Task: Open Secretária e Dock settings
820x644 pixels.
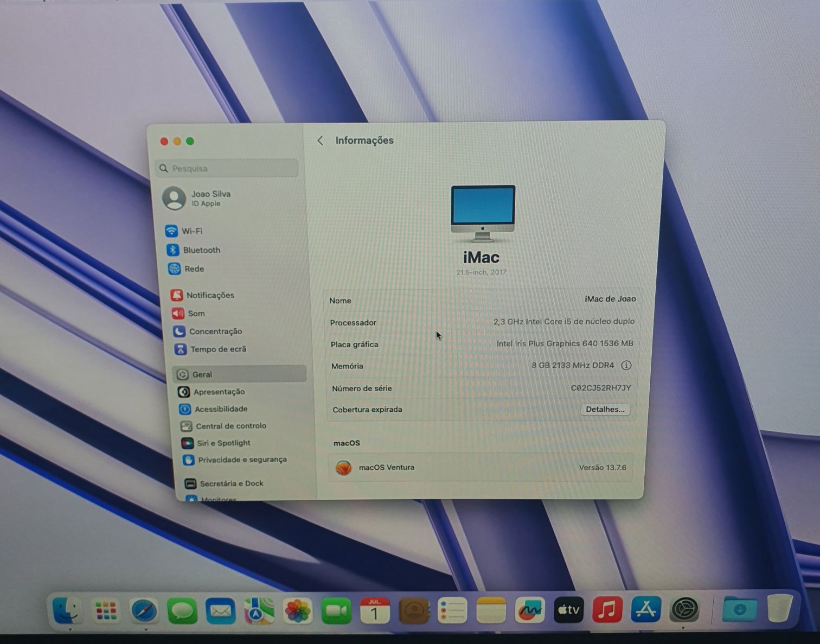Action: [224, 483]
